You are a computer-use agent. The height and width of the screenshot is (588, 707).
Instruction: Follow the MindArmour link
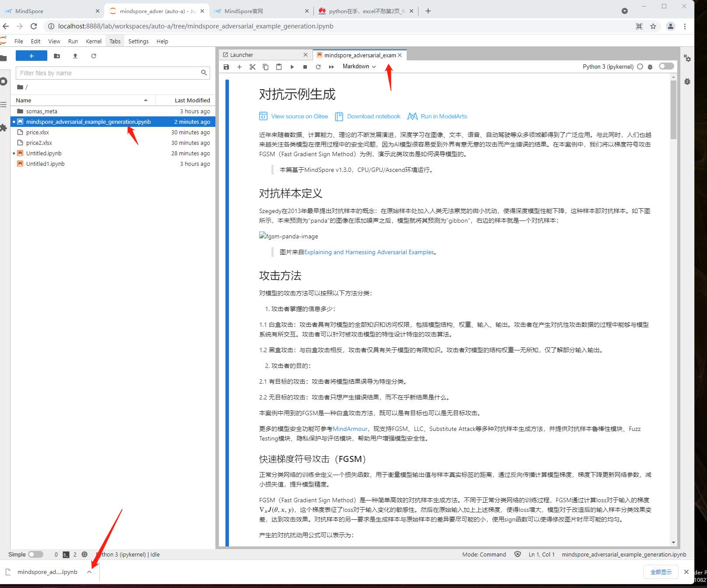pos(350,429)
